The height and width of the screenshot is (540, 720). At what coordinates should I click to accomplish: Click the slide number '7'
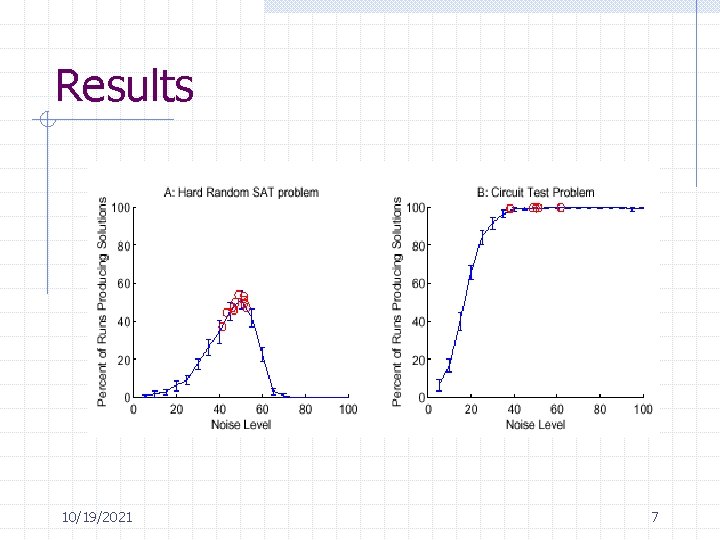tap(655, 517)
